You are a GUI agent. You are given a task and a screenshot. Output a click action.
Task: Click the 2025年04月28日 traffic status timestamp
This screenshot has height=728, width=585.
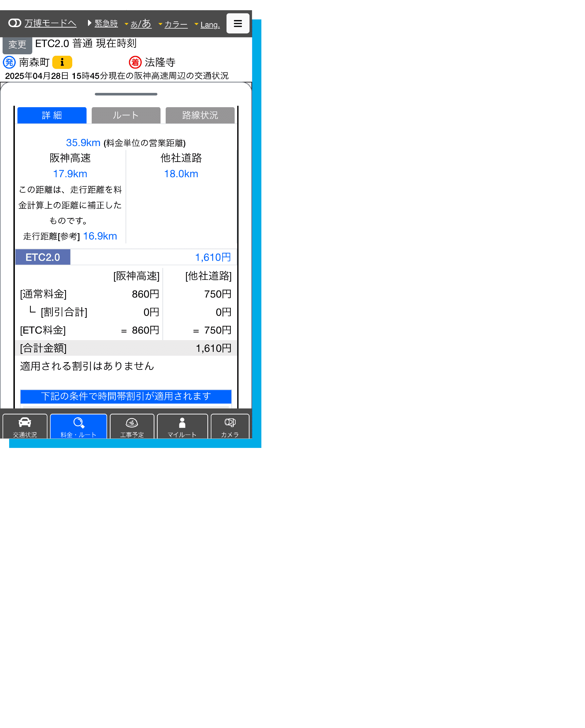click(x=117, y=76)
